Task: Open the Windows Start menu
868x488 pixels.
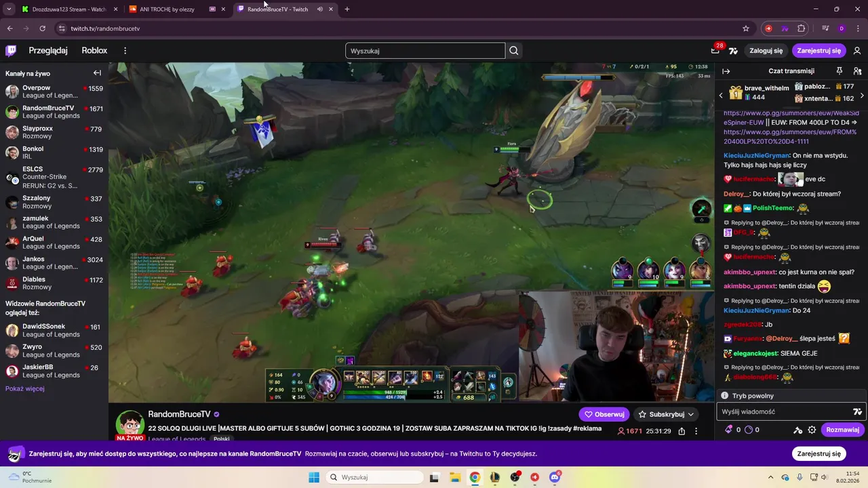Action: point(314,477)
